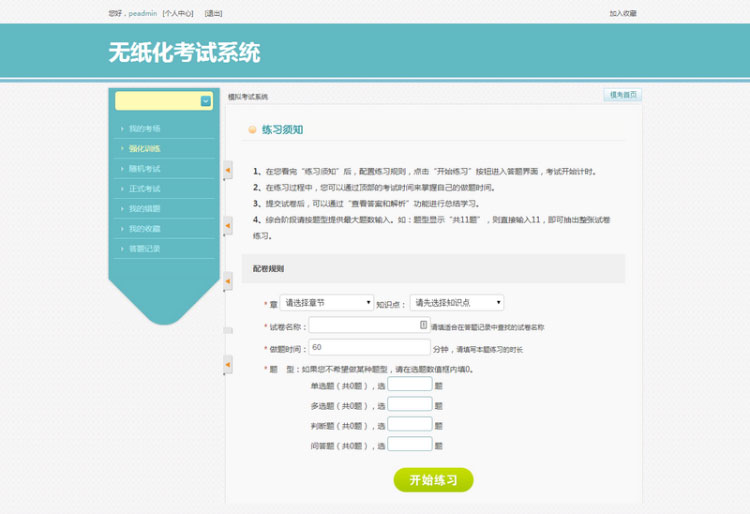Viewport: 750px width, 514px height.
Task: Go to 强化训练 in the sidebar
Action: pos(144,149)
